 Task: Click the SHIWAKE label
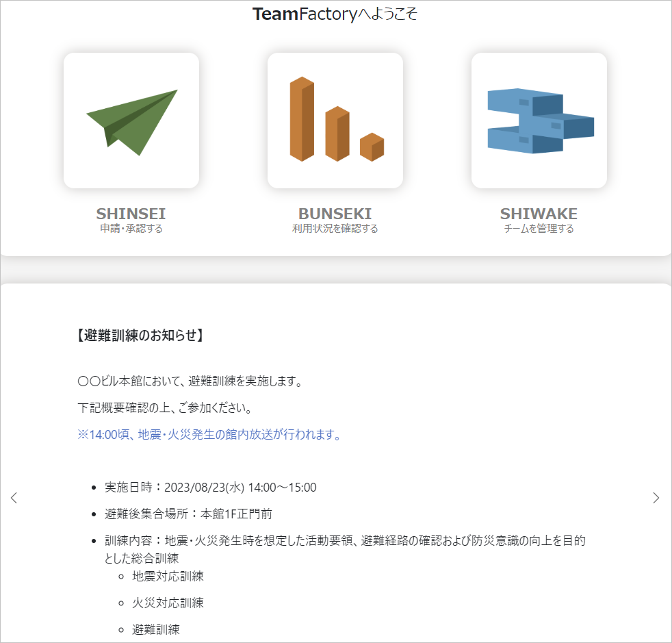(x=539, y=214)
